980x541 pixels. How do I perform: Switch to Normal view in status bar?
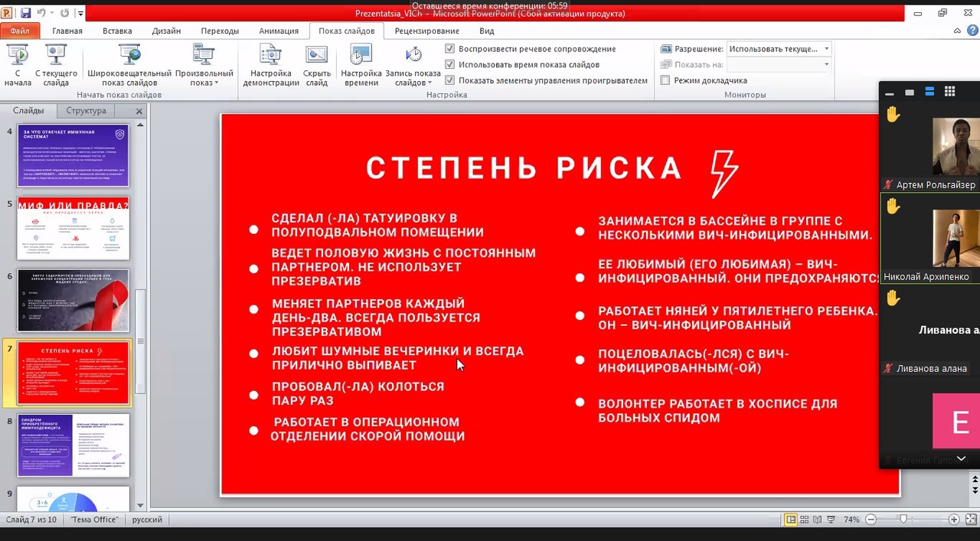pos(791,520)
